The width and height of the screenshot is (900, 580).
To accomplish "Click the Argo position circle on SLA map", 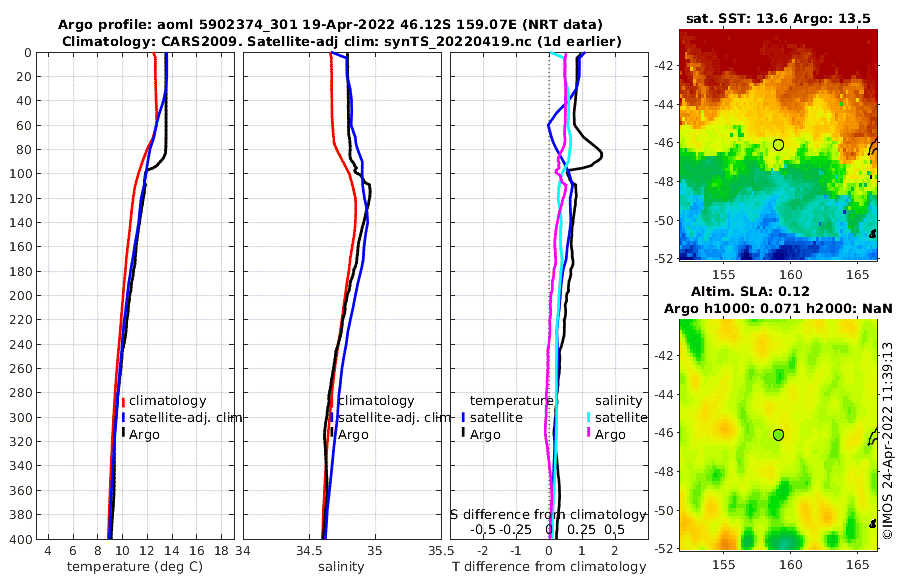I will [778, 435].
